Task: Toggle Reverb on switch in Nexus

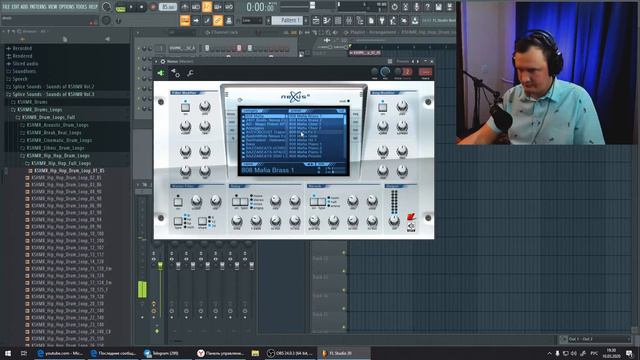Action: click(x=313, y=202)
